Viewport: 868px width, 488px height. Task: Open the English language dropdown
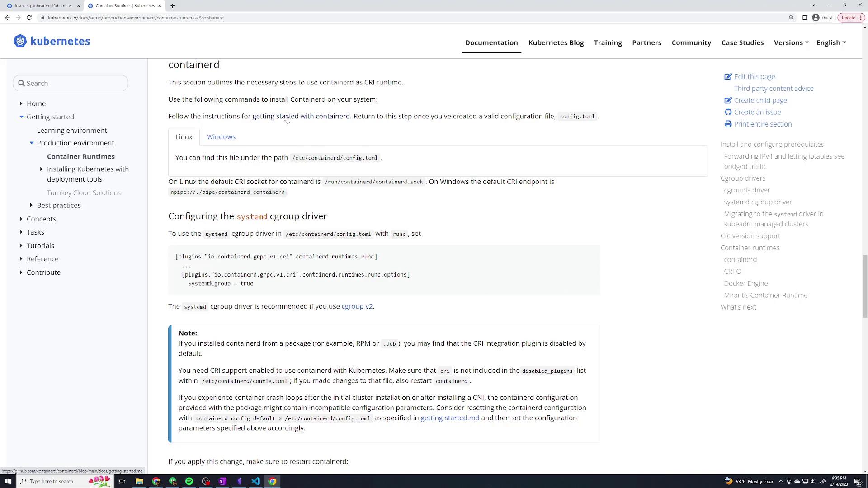[830, 42]
